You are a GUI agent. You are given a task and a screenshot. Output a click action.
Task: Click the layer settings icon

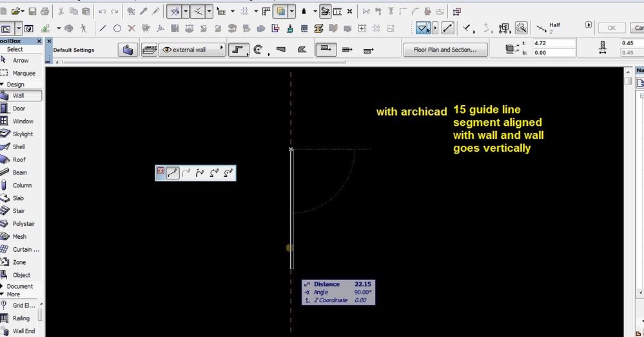[x=149, y=50]
